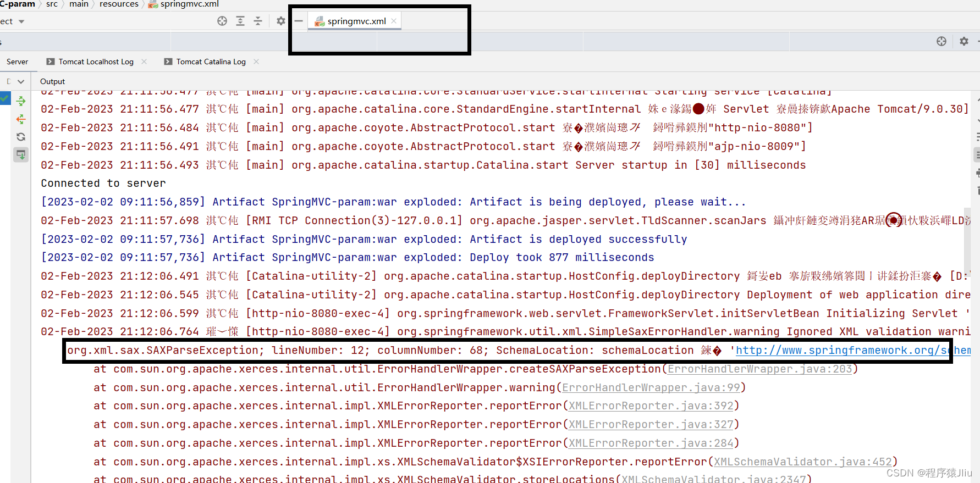This screenshot has width=980, height=483.
Task: Click 'Artifact is being deployed, please wait' line
Action: [393, 202]
